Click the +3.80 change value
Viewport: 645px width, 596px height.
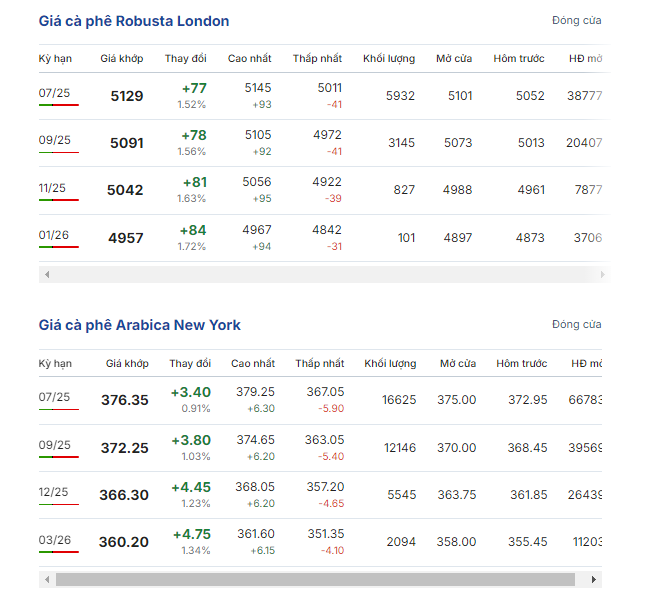[191, 440]
